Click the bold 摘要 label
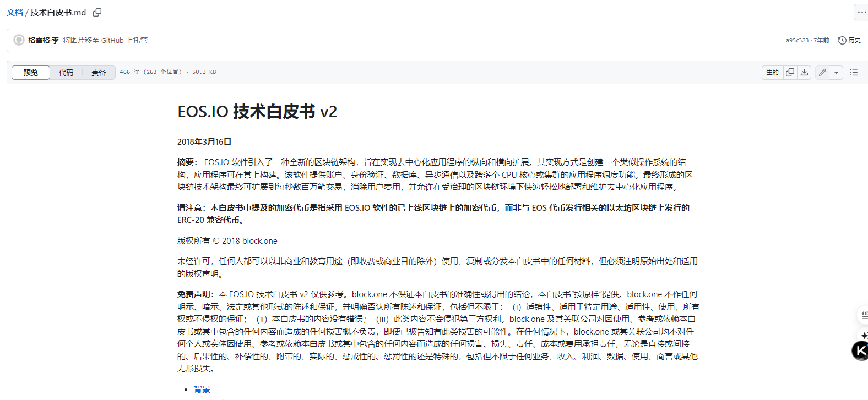This screenshot has width=868, height=400. [x=187, y=162]
